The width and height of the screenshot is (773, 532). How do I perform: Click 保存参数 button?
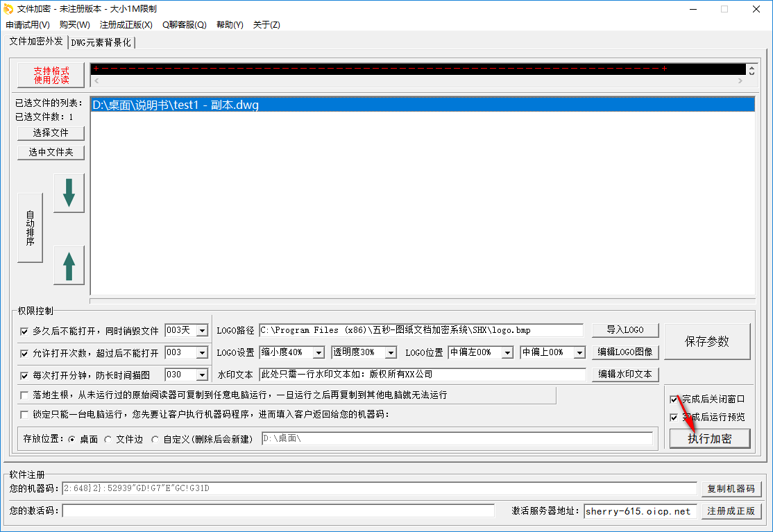point(707,342)
